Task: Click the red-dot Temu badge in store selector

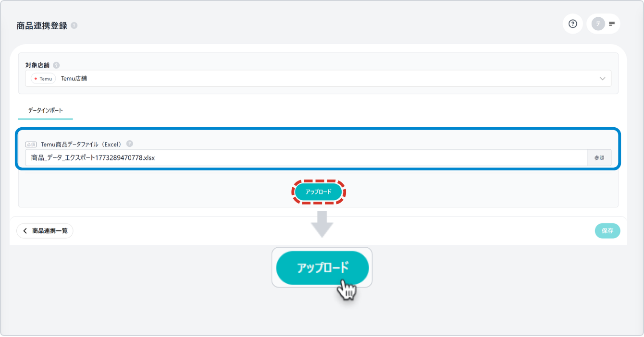Action: point(44,79)
